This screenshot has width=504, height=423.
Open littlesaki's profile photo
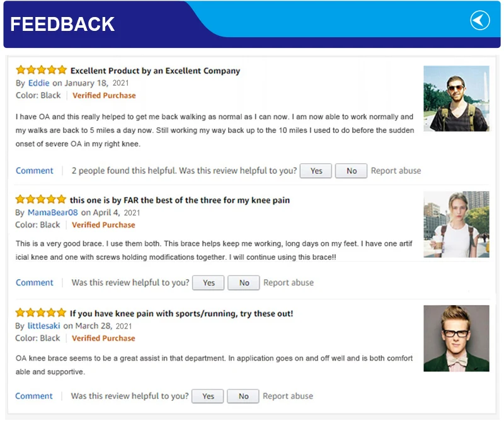click(x=456, y=338)
